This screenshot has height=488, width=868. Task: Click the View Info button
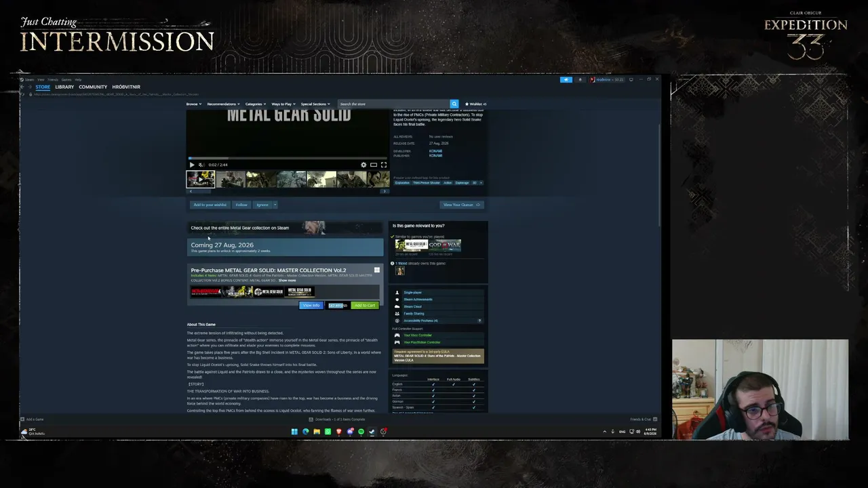[311, 306]
